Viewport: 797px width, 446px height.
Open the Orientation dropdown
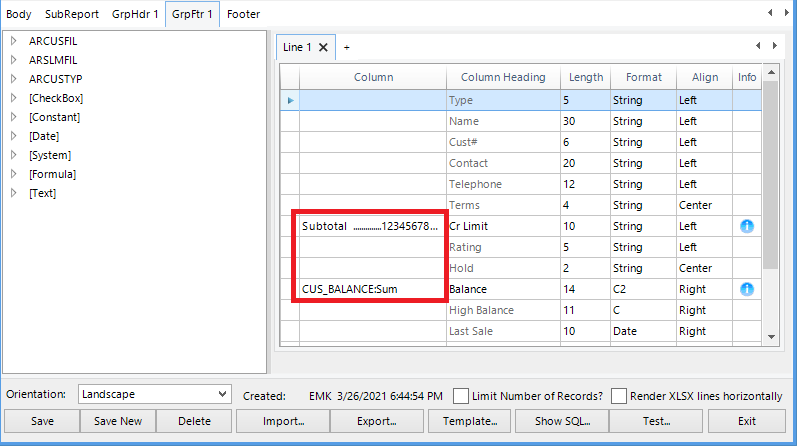tap(221, 395)
